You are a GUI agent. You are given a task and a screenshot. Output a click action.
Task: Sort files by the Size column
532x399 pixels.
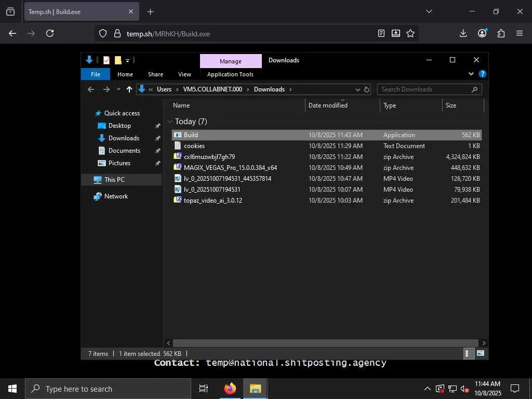coord(463,105)
